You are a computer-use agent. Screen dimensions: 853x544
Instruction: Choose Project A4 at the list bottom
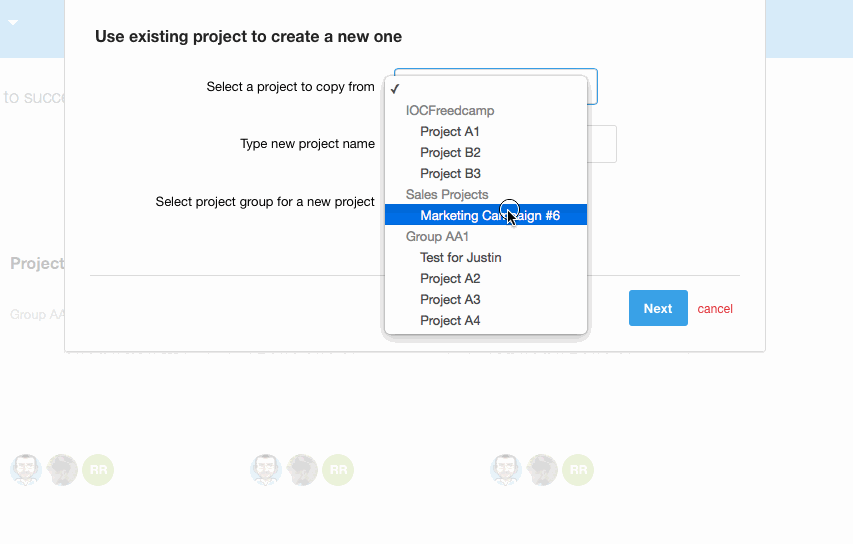485,320
